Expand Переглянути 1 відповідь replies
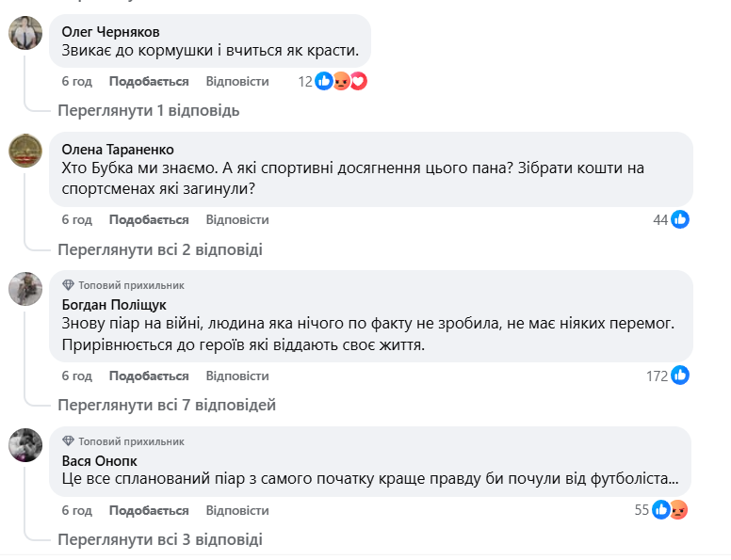Image resolution: width=731 pixels, height=560 pixels. tap(148, 110)
